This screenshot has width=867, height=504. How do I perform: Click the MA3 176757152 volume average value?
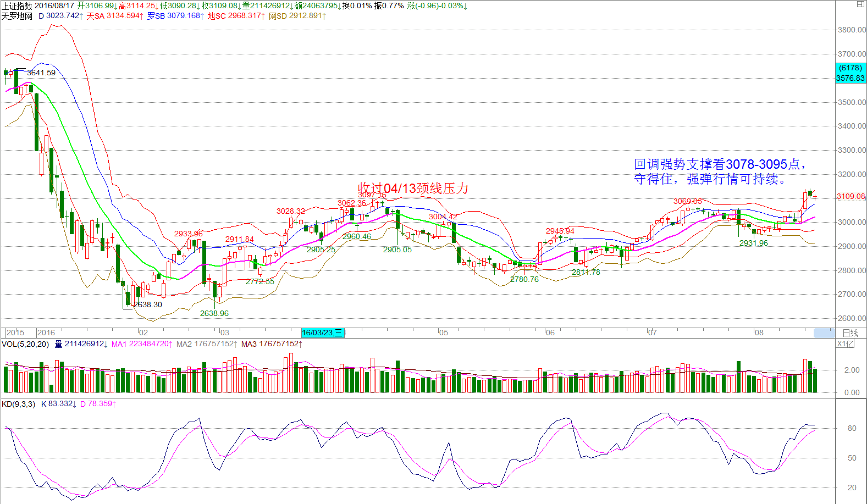click(272, 344)
